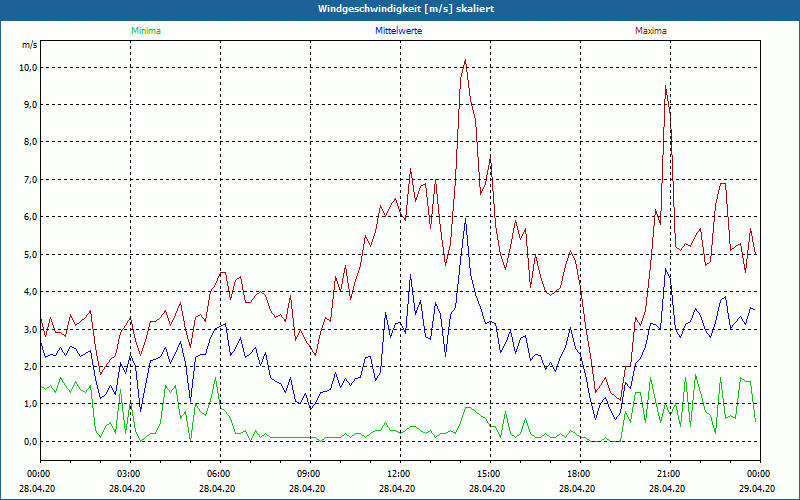
Task: Click the 8,0 y-axis value
Action: (x=30, y=142)
